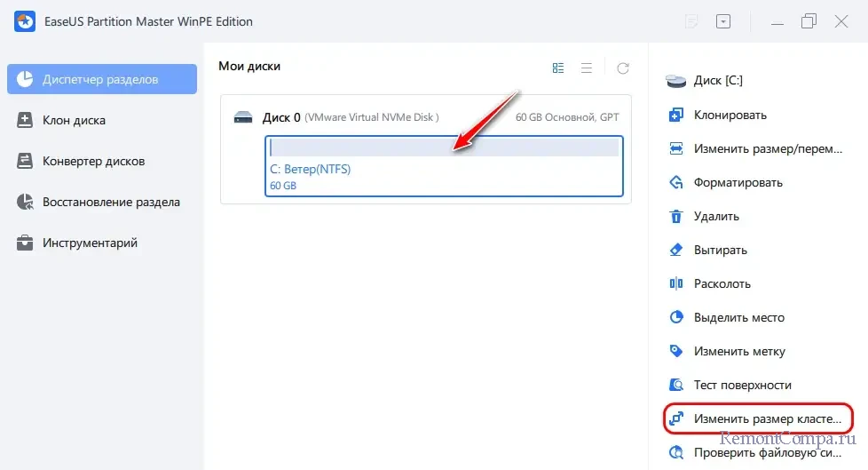Click the Клонировать icon
The width and height of the screenshot is (868, 470).
click(676, 115)
